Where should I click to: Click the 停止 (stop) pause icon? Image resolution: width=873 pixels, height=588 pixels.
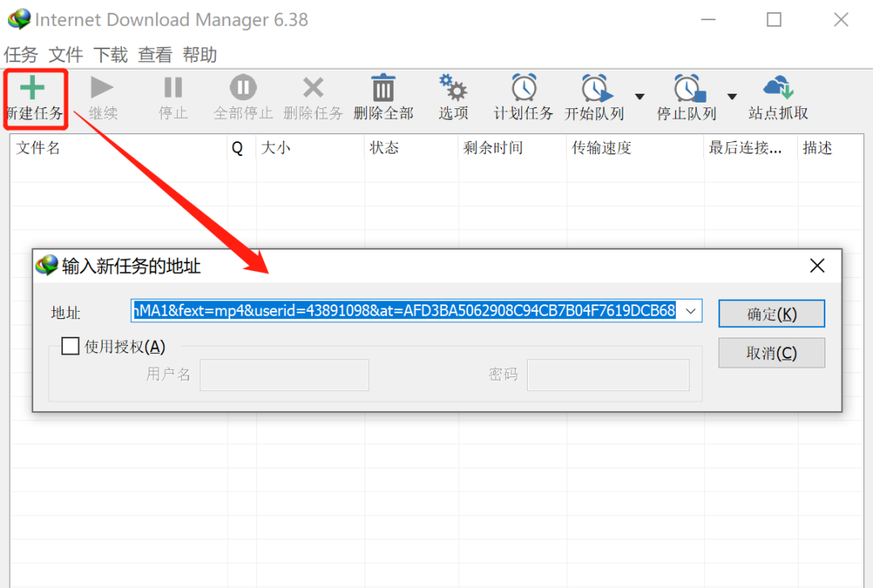173,87
